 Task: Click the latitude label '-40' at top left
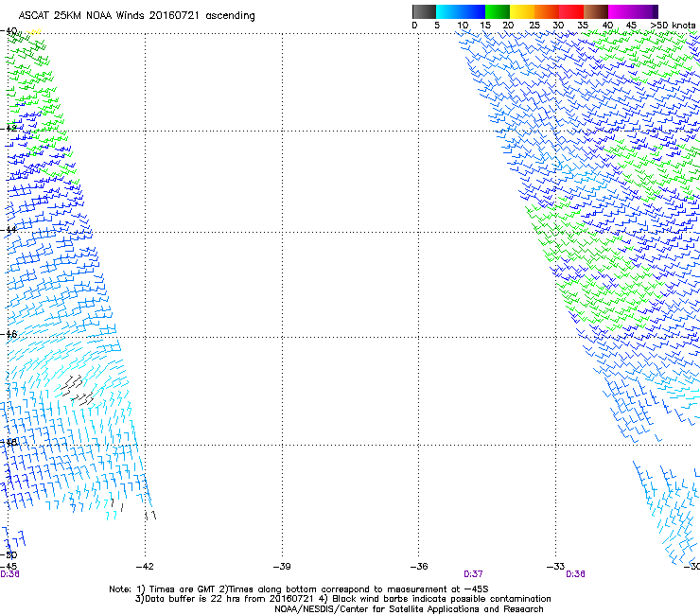pyautogui.click(x=9, y=31)
